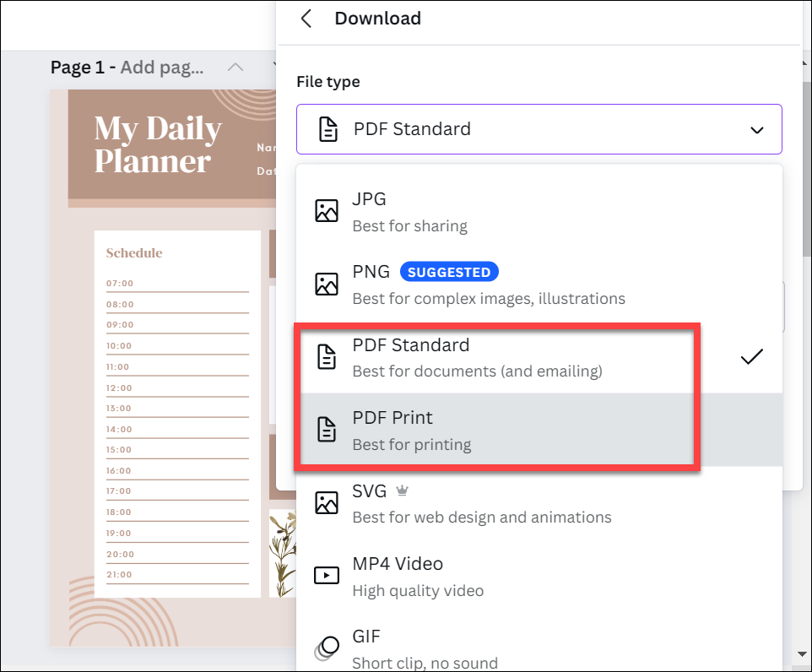Click 'Best for sharing' description
The image size is (812, 672).
[x=409, y=226]
